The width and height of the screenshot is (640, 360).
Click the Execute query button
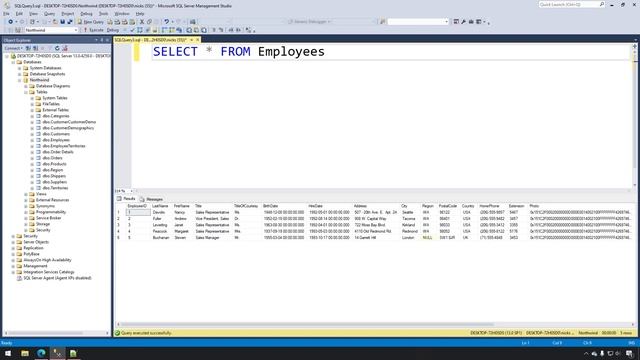click(x=93, y=30)
